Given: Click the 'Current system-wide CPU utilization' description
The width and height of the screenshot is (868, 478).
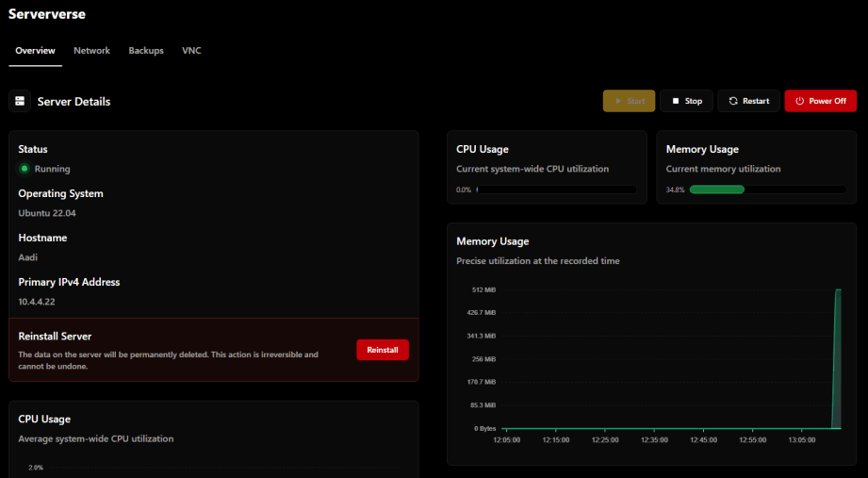Looking at the screenshot, I should pos(532,169).
